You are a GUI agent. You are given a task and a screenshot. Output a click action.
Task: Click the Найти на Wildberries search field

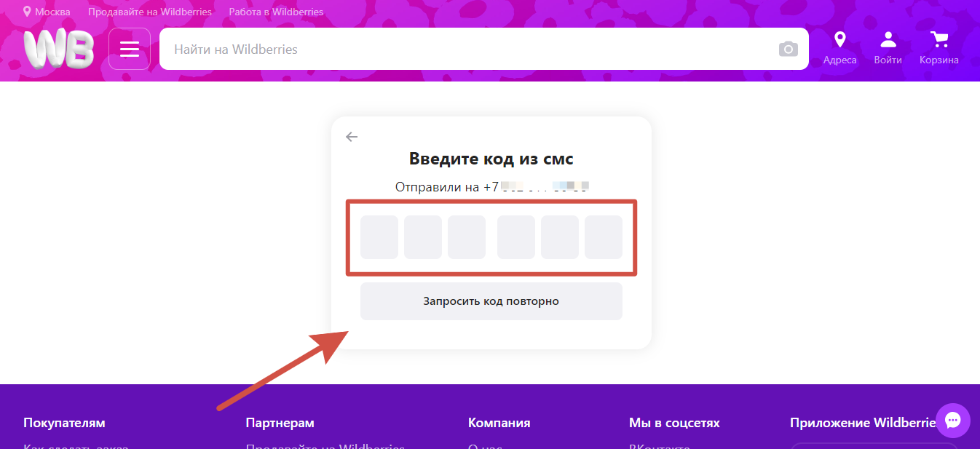tap(466, 49)
